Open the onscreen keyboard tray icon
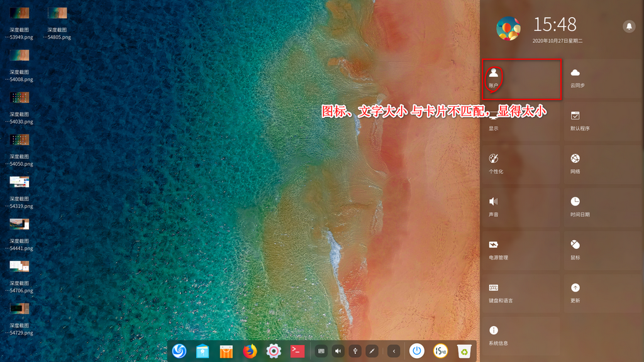 [321, 351]
